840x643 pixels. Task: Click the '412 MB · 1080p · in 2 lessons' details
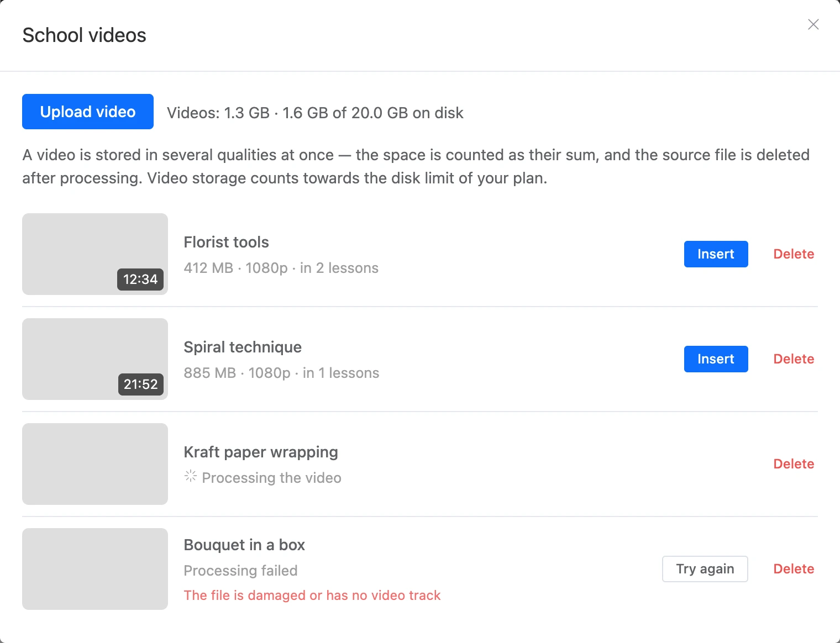[x=281, y=268]
